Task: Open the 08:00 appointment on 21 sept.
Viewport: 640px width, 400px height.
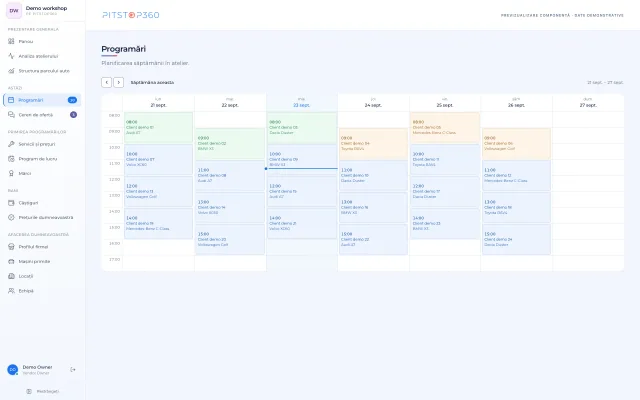Action: tap(158, 127)
